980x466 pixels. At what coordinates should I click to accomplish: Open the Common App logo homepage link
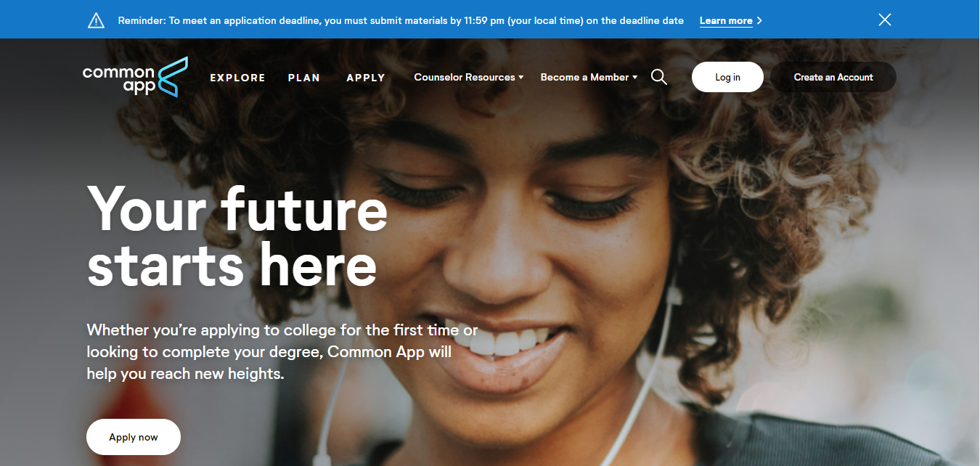(135, 77)
